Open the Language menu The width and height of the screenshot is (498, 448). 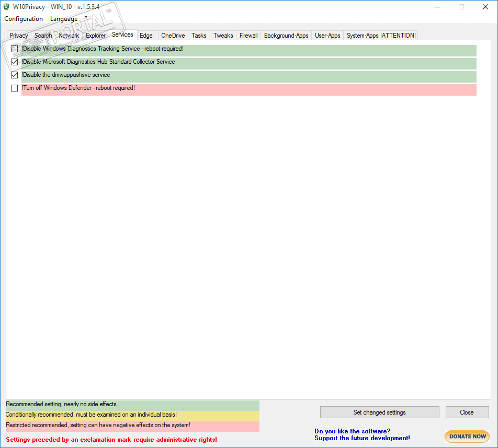(x=64, y=19)
